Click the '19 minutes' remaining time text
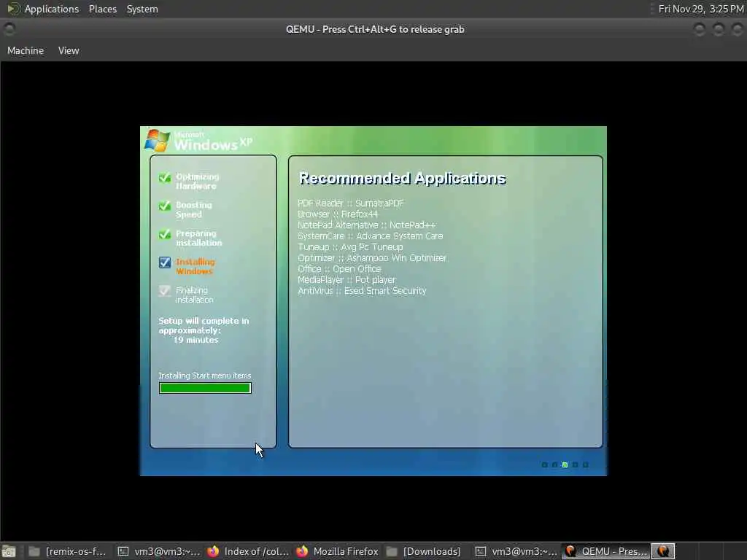747x560 pixels. coord(196,340)
